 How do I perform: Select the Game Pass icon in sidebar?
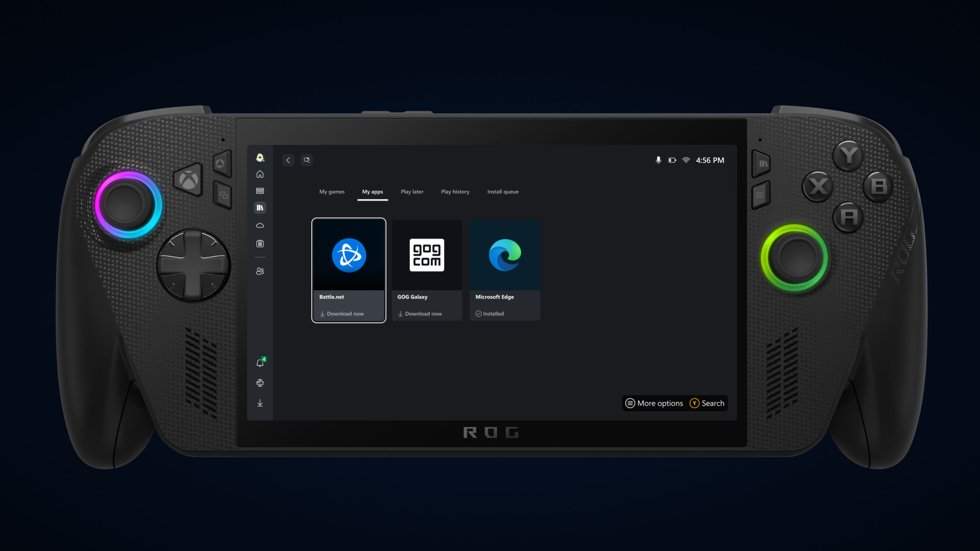pos(260,190)
